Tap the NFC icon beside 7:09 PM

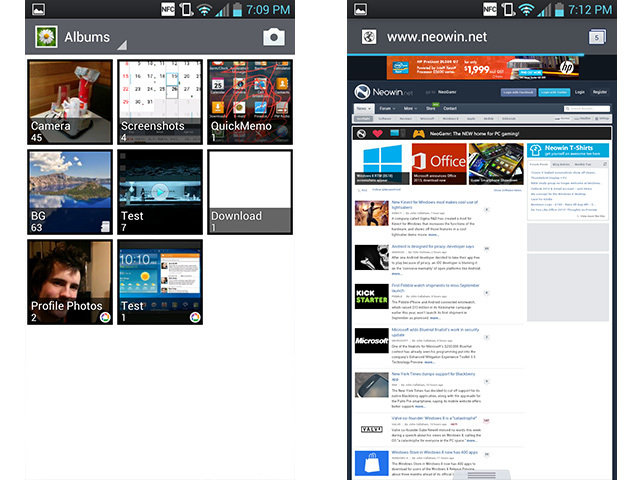(168, 9)
